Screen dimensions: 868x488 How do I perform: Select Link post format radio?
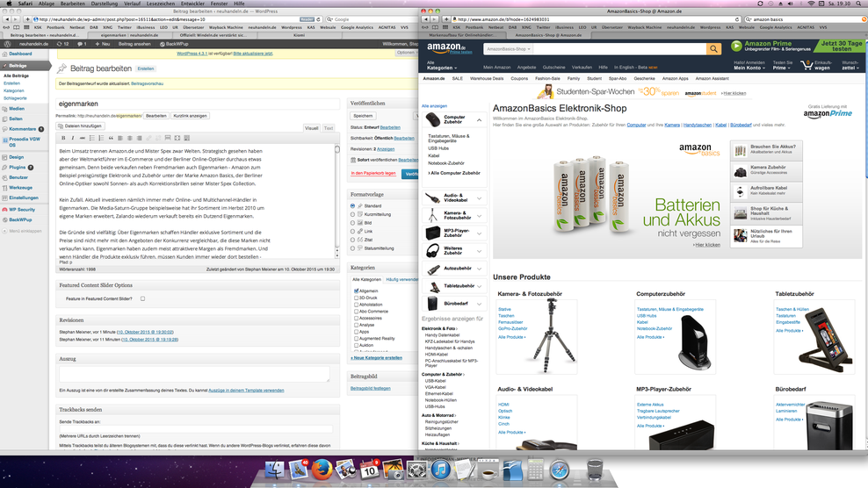coord(352,232)
